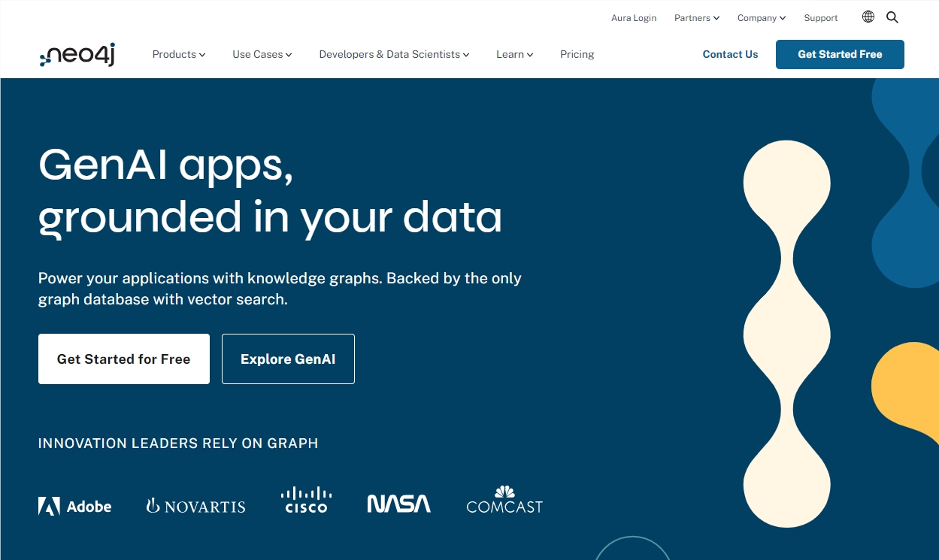Go to the Pricing page

point(577,54)
